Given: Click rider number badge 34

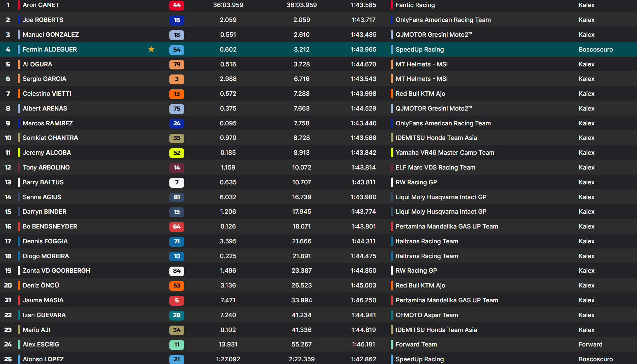Looking at the screenshot, I should [x=177, y=330].
